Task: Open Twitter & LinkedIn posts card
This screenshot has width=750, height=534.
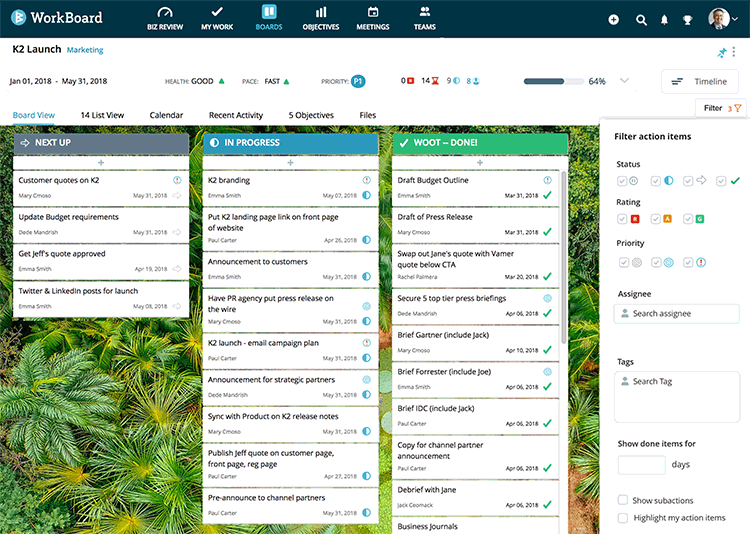Action: point(101,298)
